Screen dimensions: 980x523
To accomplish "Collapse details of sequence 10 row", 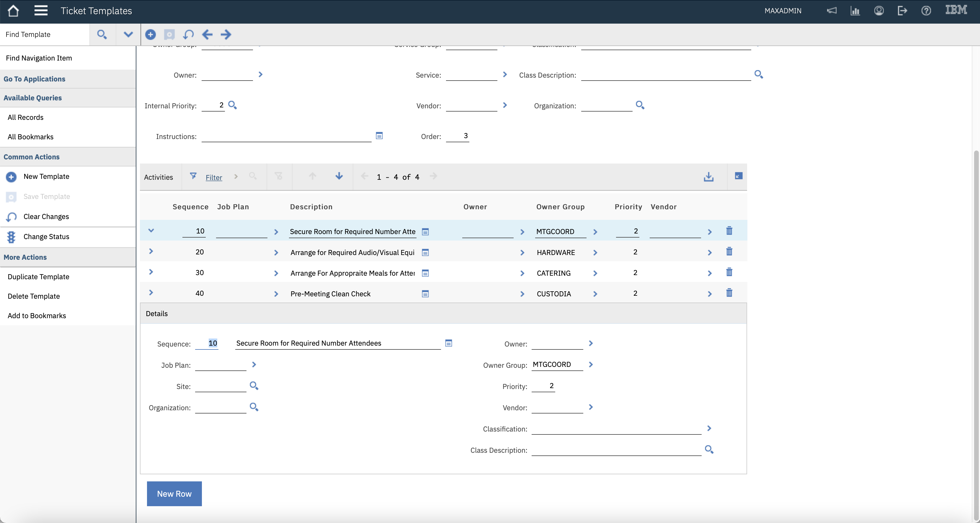I will click(151, 231).
